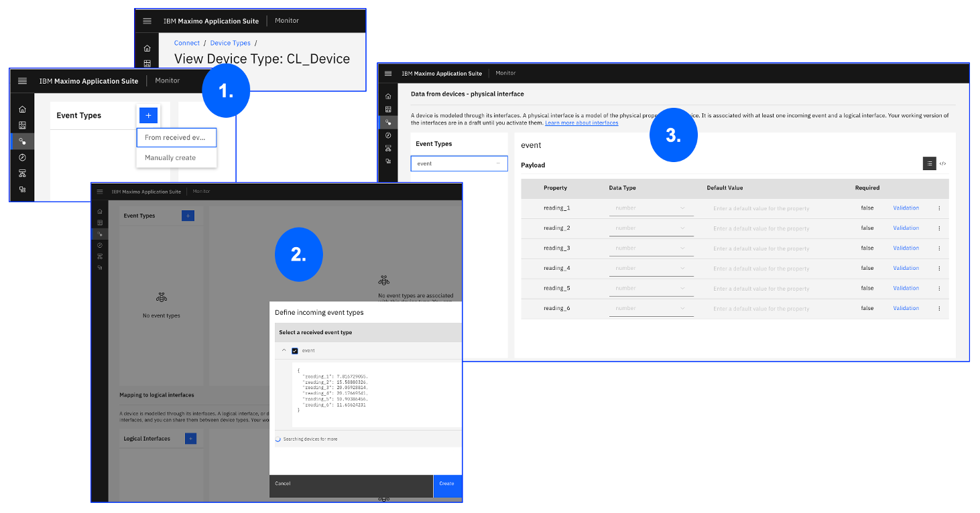Click compass icon in step 3 sidebar
980x513 pixels.
click(388, 135)
